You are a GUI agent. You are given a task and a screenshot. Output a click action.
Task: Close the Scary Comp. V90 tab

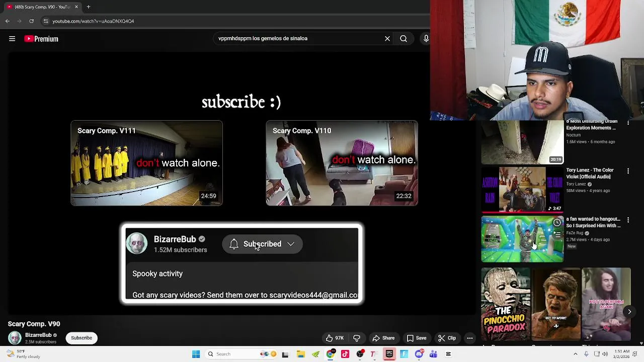pos(76,7)
